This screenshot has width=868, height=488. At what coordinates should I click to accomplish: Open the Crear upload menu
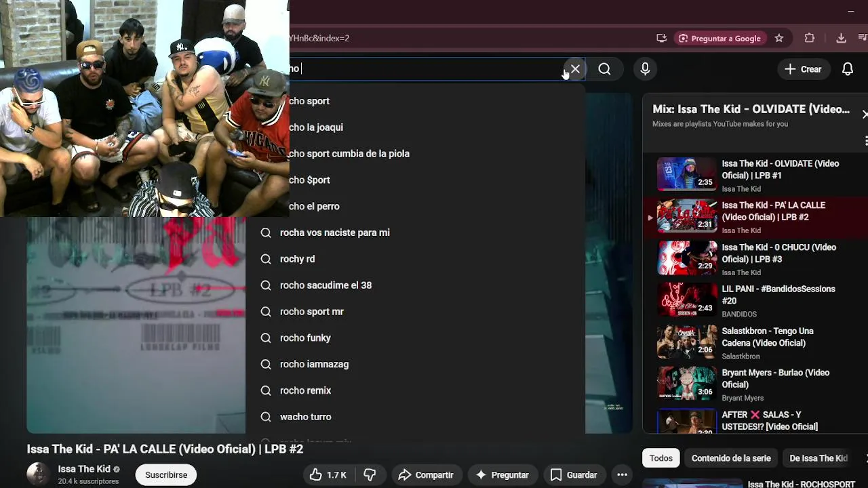point(803,69)
